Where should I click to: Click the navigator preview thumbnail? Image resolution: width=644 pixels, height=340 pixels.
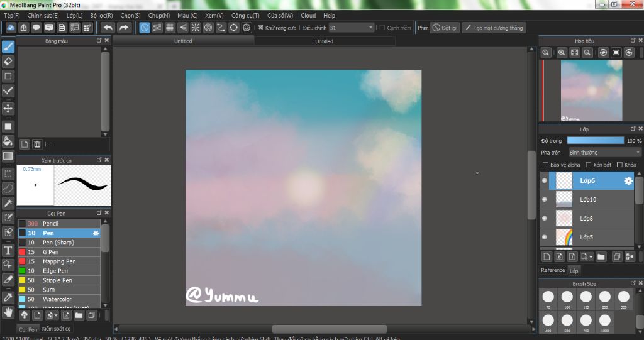[x=591, y=90]
